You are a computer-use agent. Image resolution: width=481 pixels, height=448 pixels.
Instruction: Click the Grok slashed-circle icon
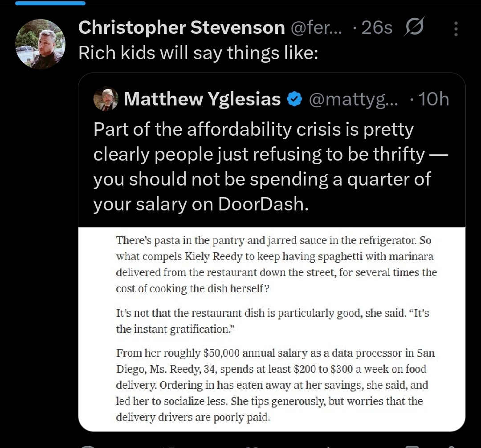[414, 28]
